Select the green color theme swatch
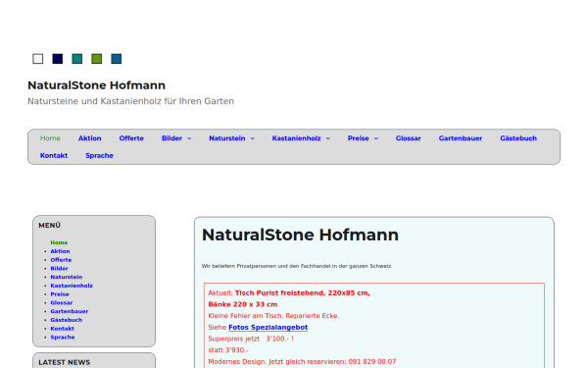Screen dimensions: 588x368 coord(97,59)
